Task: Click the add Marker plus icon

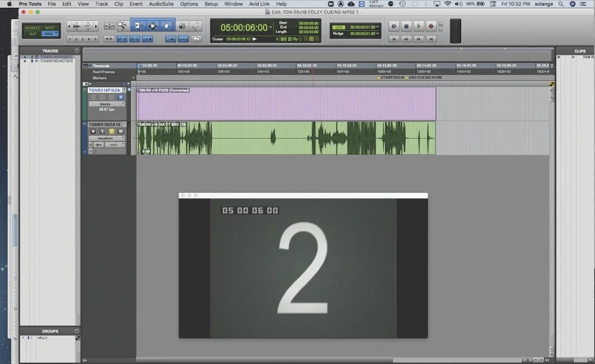Action: [133, 78]
